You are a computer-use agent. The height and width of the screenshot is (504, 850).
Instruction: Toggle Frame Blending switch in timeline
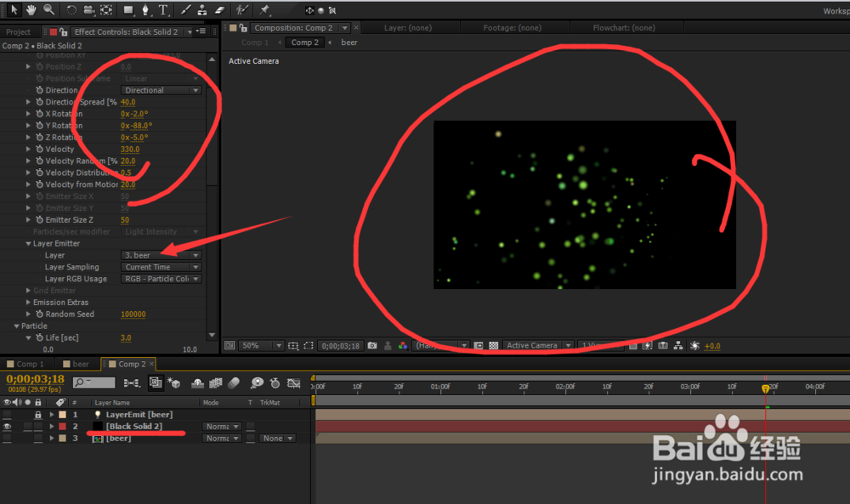pyautogui.click(x=215, y=383)
